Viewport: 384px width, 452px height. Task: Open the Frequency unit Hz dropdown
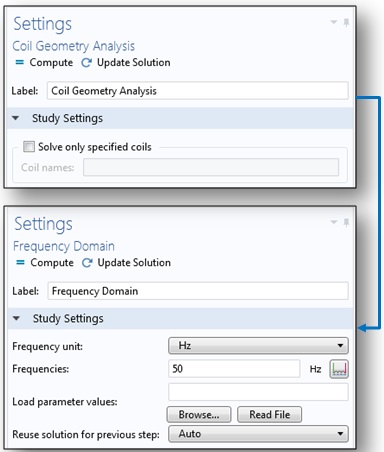[x=258, y=345]
